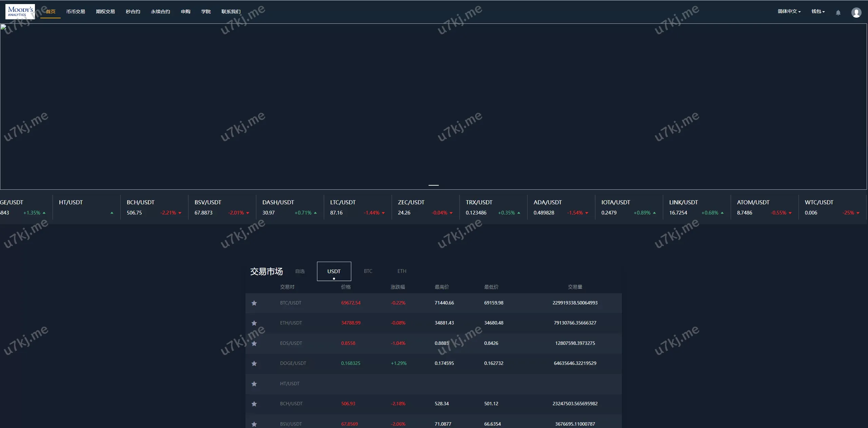Image resolution: width=868 pixels, height=428 pixels.
Task: Open the 永续合约 menu item
Action: 160,12
